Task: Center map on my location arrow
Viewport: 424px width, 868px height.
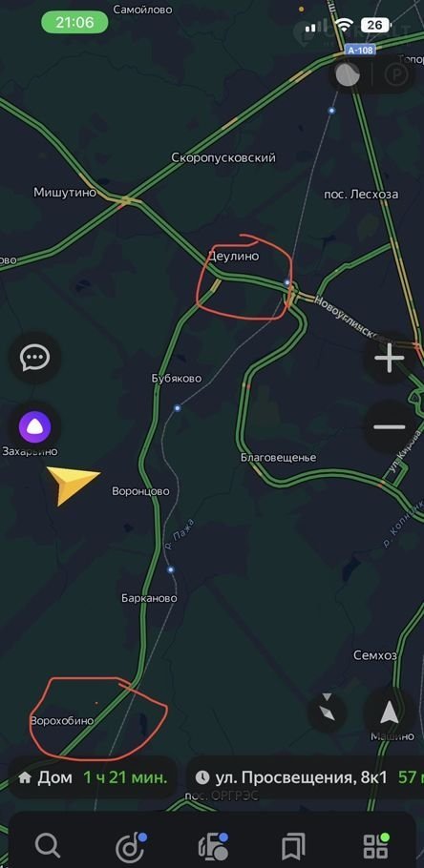Action: 389,713
